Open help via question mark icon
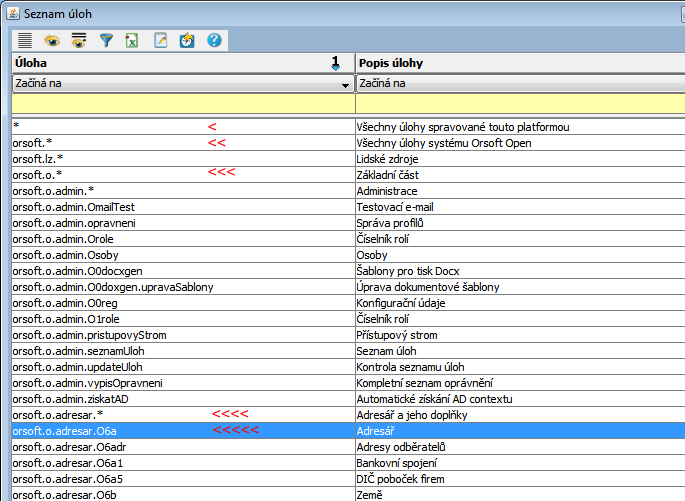 [214, 40]
